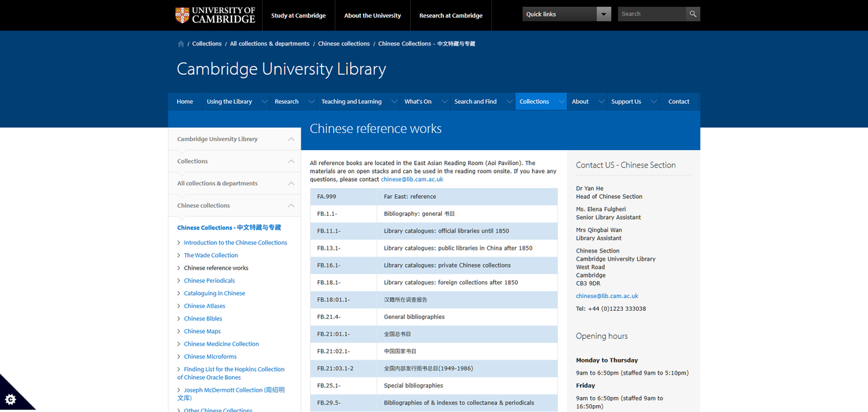
Task: Expand the Search and Find menu arrow
Action: point(509,102)
